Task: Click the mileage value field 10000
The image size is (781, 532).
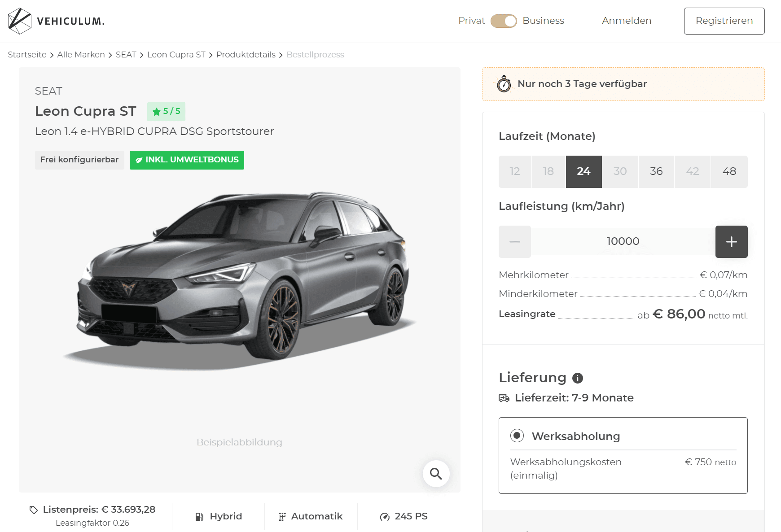Action: coord(623,242)
